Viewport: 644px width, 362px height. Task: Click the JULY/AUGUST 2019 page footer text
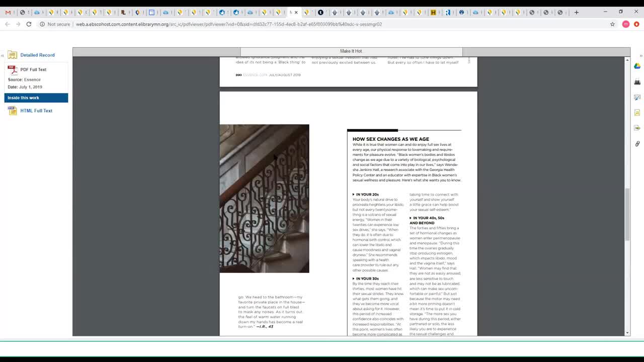[285, 75]
